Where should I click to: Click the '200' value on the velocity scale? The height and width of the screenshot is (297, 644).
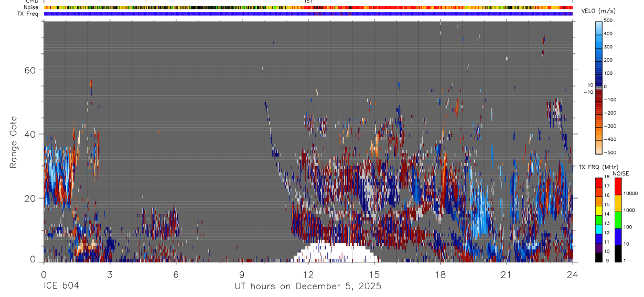pyautogui.click(x=609, y=60)
